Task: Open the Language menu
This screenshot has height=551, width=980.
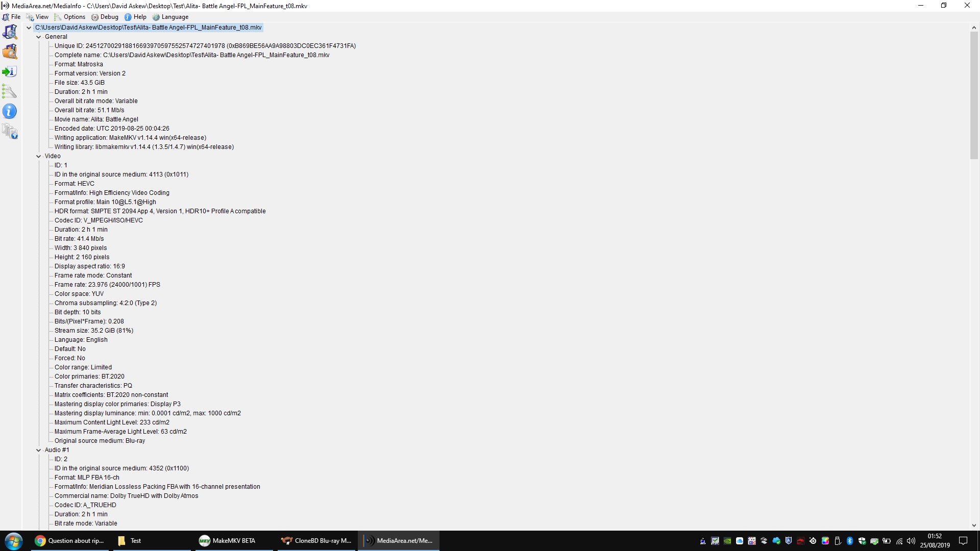Action: click(170, 17)
